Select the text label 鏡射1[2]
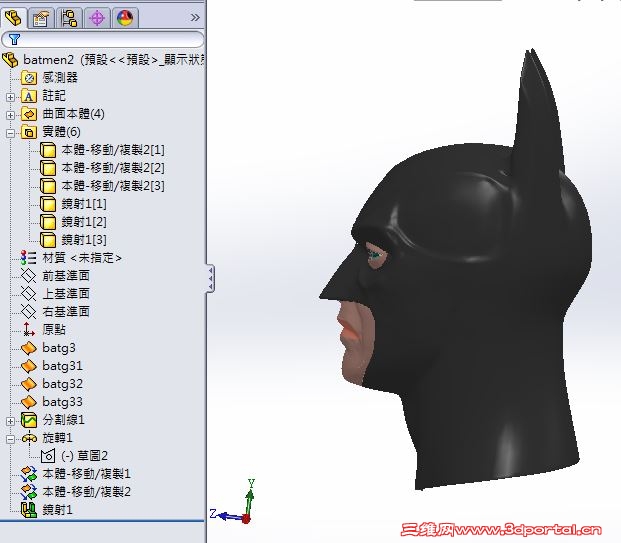The image size is (621, 543). [x=84, y=222]
